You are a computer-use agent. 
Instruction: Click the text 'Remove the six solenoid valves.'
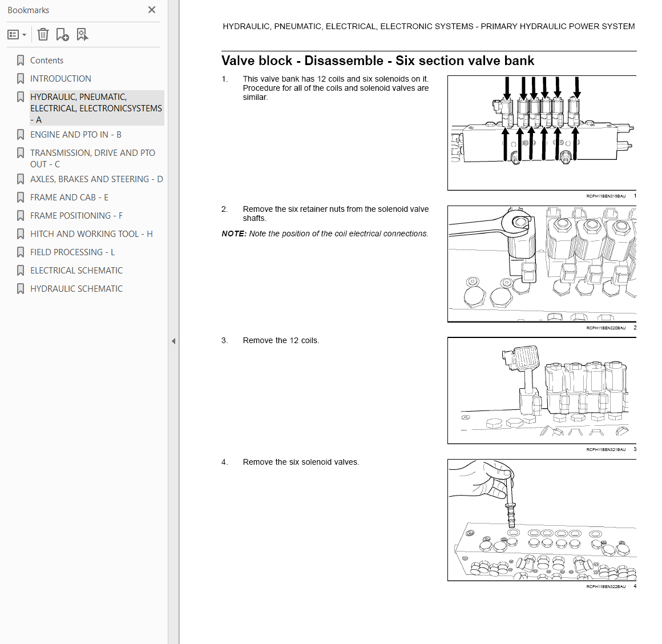pos(301,462)
